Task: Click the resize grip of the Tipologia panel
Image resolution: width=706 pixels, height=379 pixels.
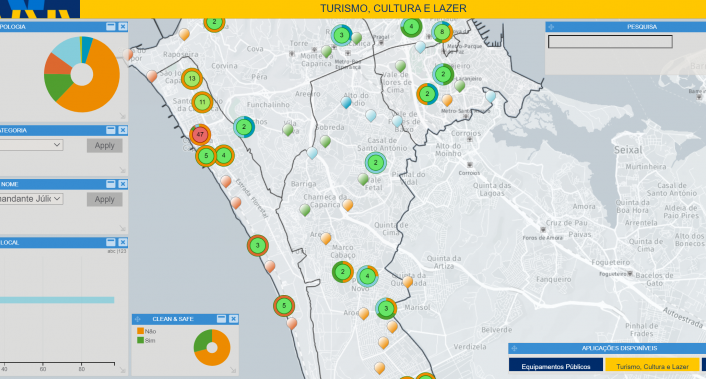Action: [x=122, y=116]
